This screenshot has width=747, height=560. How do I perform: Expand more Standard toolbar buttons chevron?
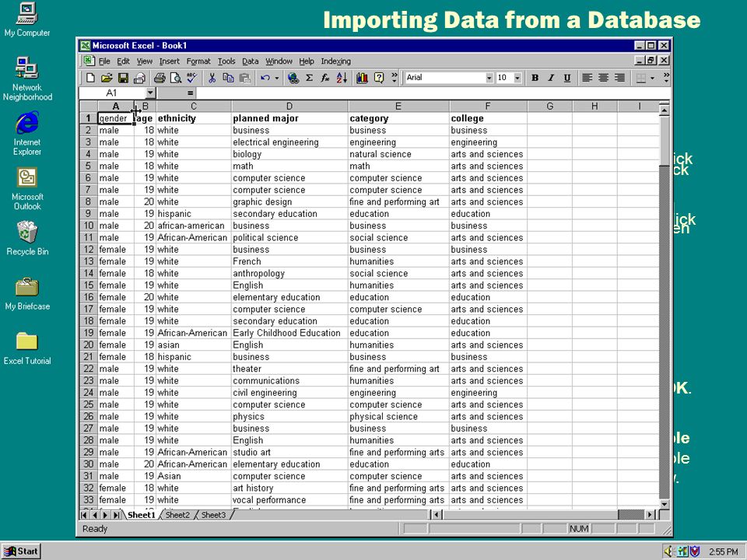394,78
